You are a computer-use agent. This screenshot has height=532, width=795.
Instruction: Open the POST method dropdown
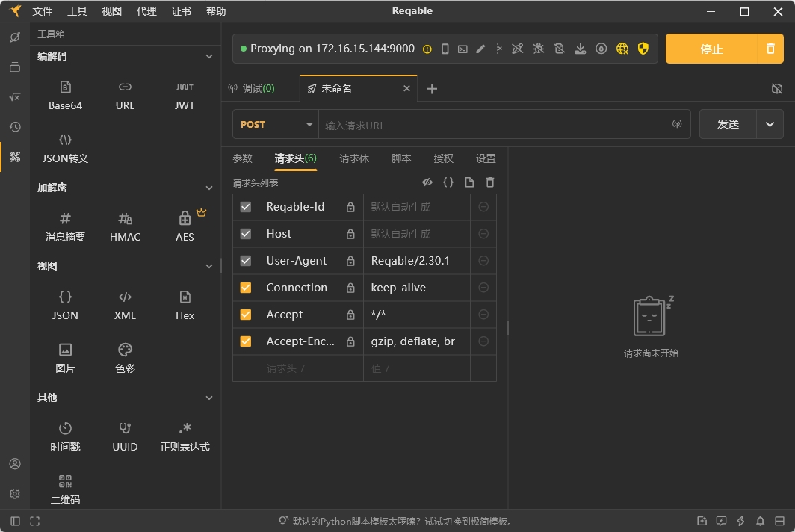click(x=275, y=124)
